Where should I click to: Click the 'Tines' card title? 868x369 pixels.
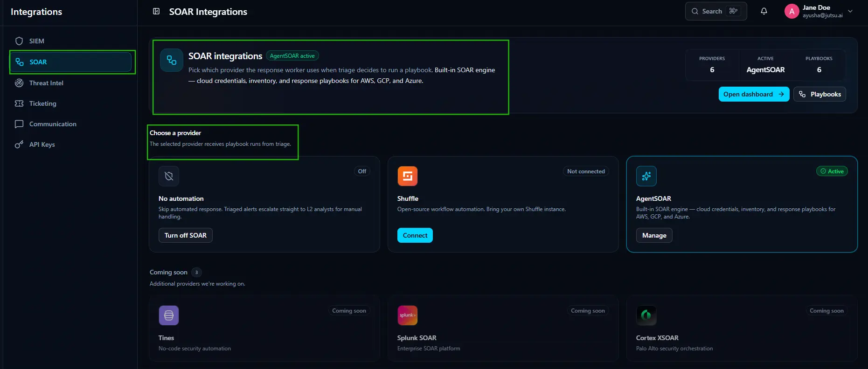(166, 338)
